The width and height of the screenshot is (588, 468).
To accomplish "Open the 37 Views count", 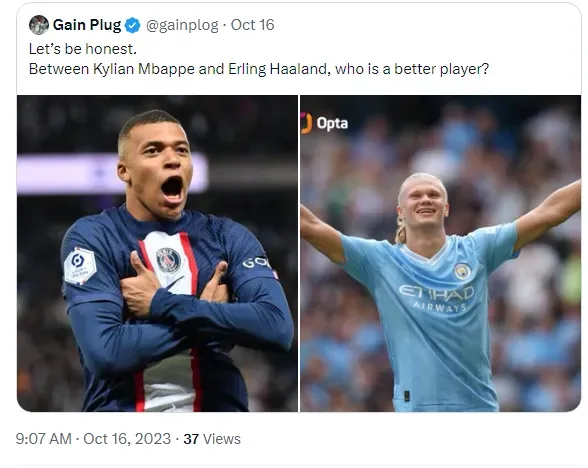I will point(212,439).
